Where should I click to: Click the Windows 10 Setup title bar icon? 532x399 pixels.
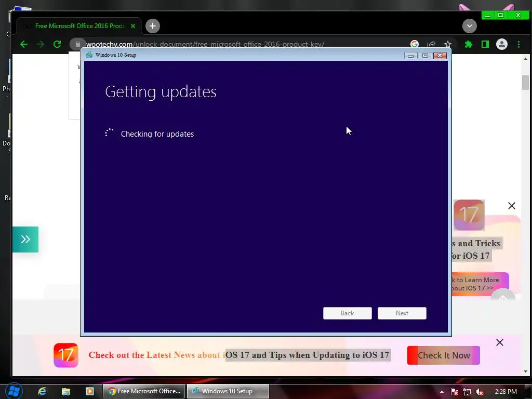tap(89, 55)
